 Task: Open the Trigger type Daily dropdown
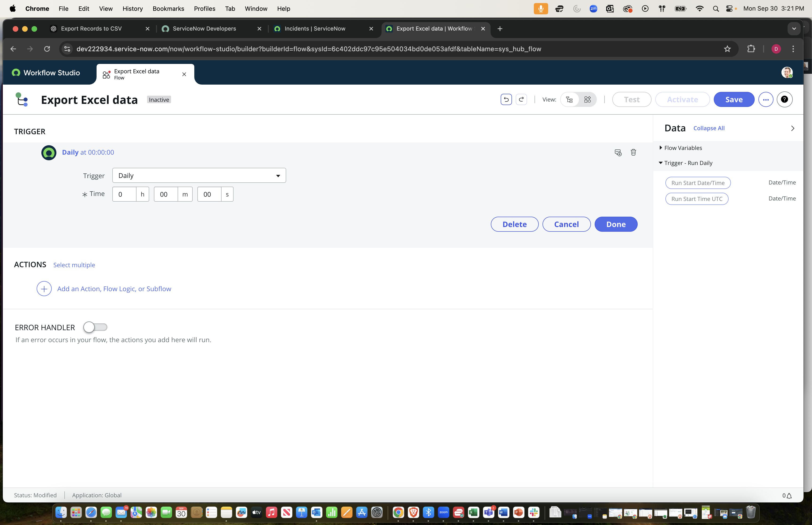pyautogui.click(x=199, y=176)
